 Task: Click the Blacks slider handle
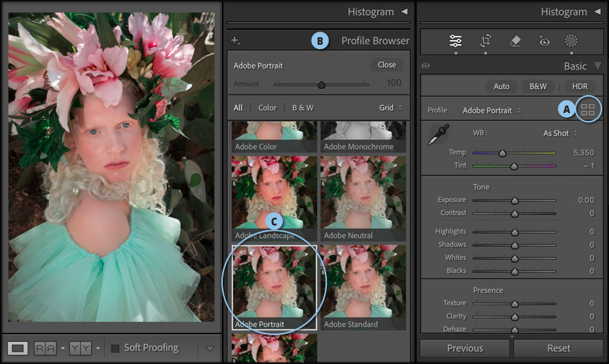point(515,271)
